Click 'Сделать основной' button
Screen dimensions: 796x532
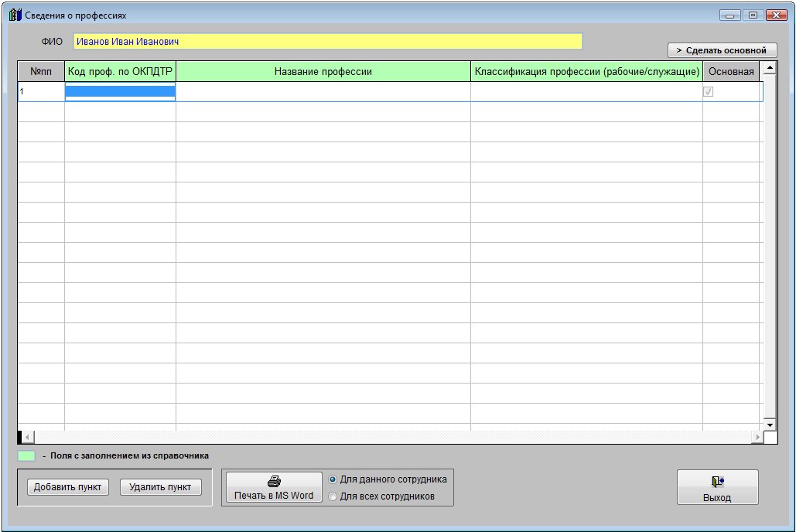(x=722, y=50)
